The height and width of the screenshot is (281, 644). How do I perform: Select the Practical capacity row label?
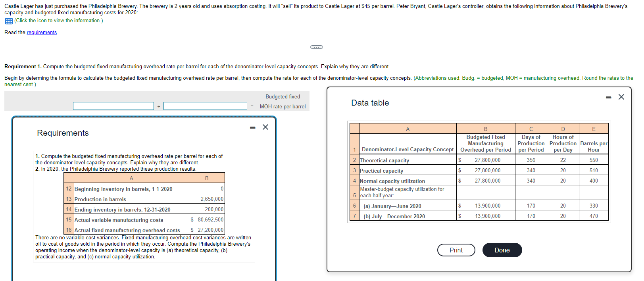(x=381, y=171)
